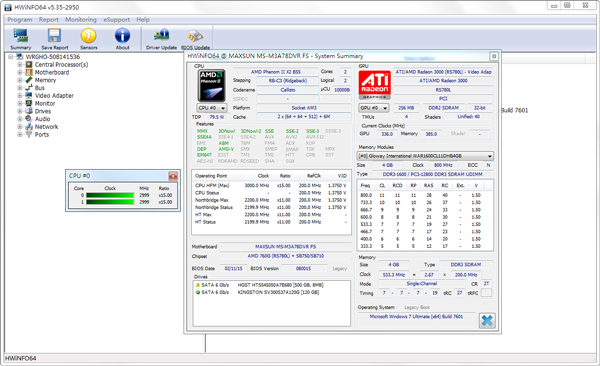The image size is (600, 366).
Task: Open the Summary toolbar icon
Action: (21, 39)
